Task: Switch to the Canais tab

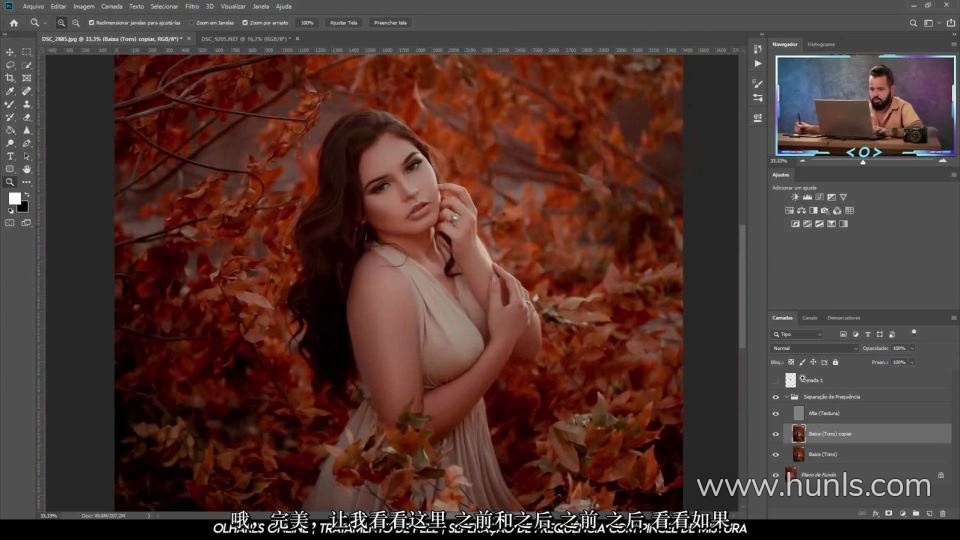Action: pyautogui.click(x=809, y=318)
